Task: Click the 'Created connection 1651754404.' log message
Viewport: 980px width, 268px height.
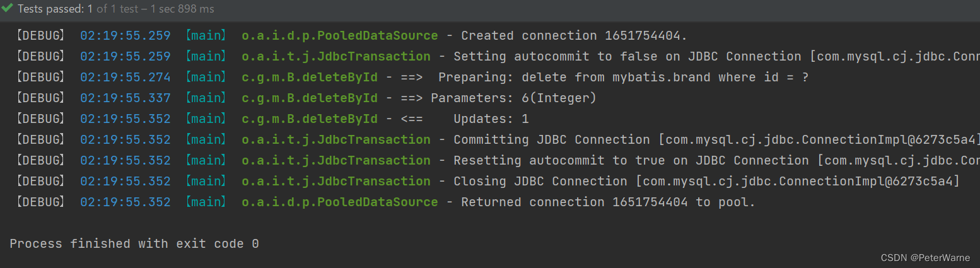Action: point(575,35)
